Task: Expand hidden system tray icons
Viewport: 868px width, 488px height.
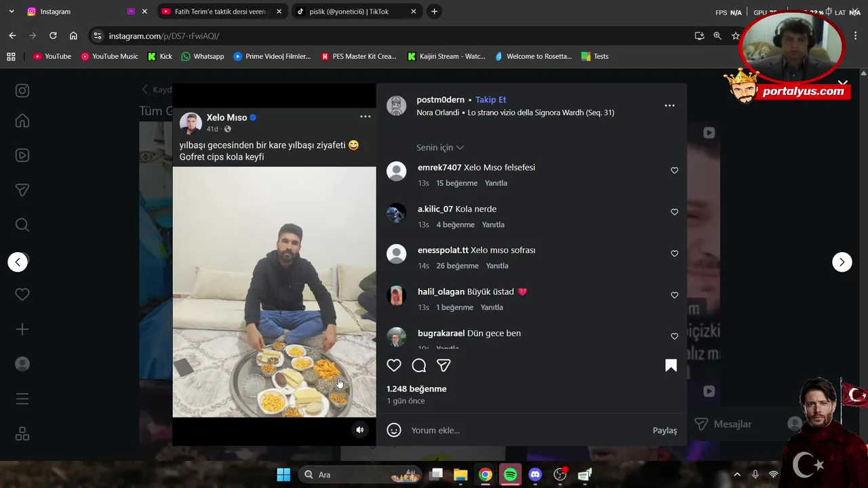Action: point(737,474)
